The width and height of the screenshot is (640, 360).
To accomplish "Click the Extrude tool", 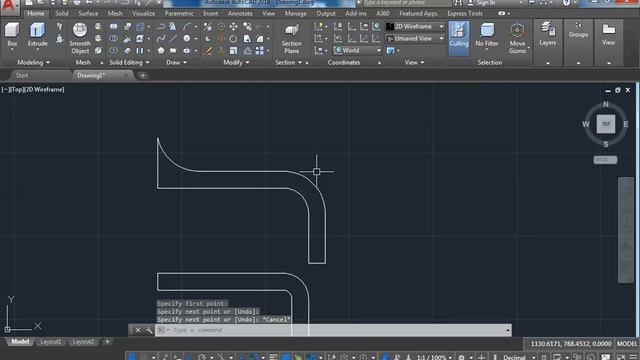I will (x=37, y=34).
